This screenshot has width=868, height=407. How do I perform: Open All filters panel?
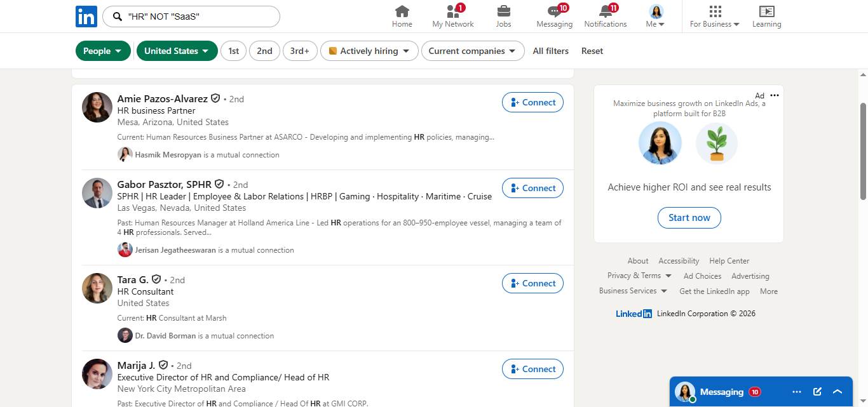(x=550, y=51)
